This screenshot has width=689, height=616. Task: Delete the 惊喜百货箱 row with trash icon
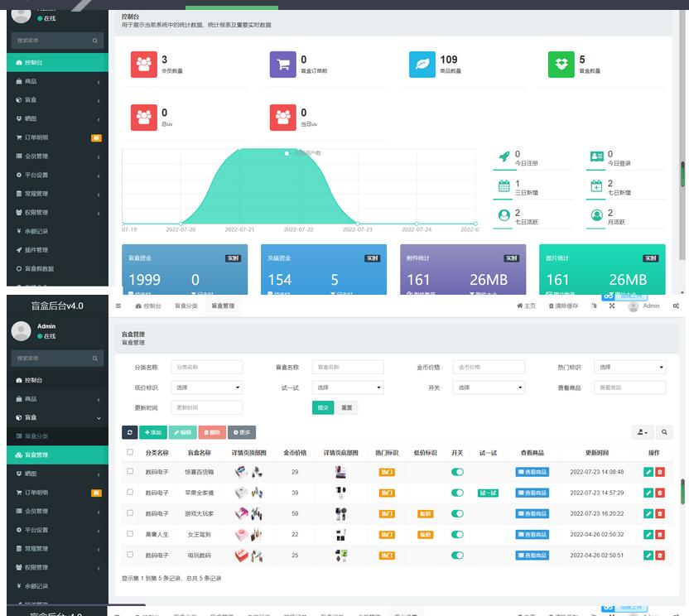point(660,472)
